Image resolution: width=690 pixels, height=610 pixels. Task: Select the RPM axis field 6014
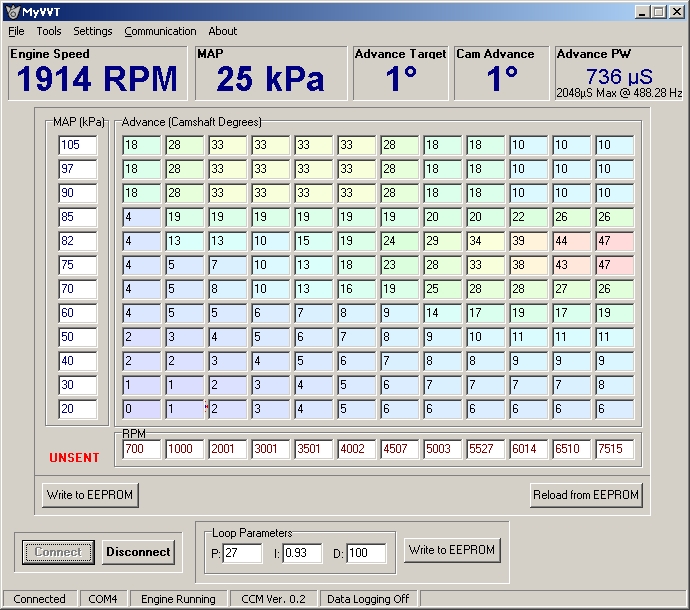529,449
